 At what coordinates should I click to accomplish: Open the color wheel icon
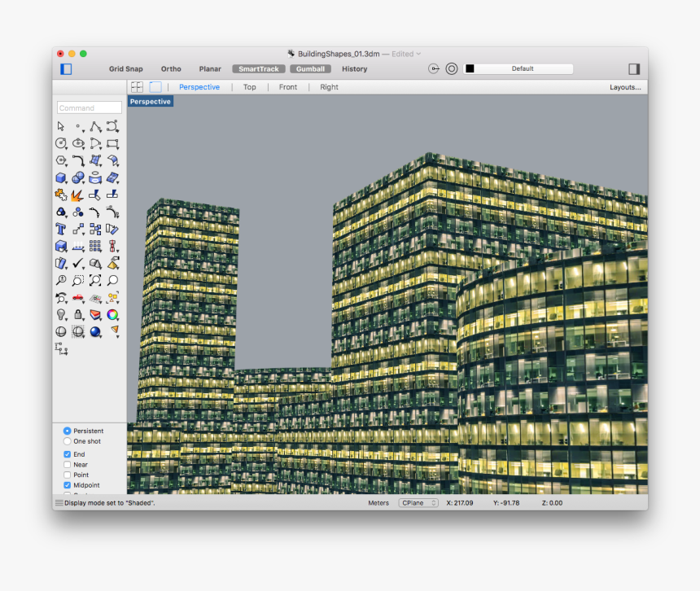point(112,315)
